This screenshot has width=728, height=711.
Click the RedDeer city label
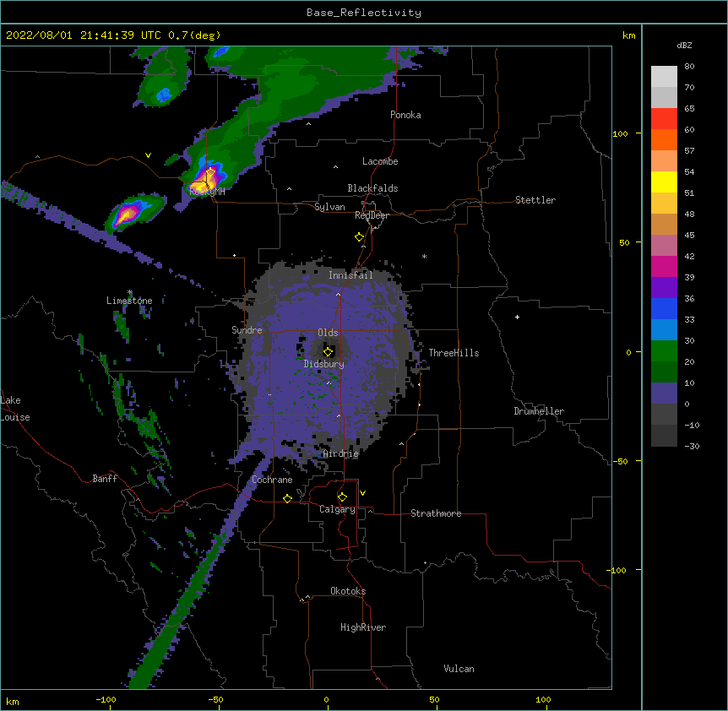click(x=372, y=215)
